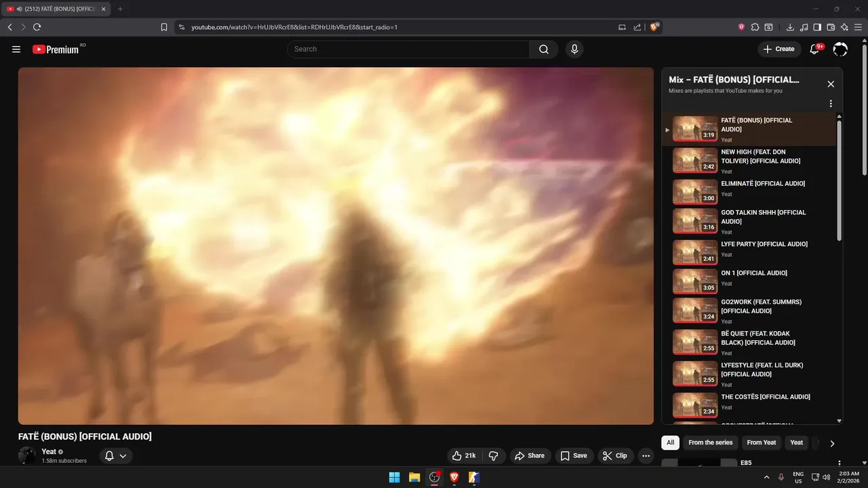The height and width of the screenshot is (488, 868).
Task: Open site settings icon in address bar
Action: click(x=181, y=27)
